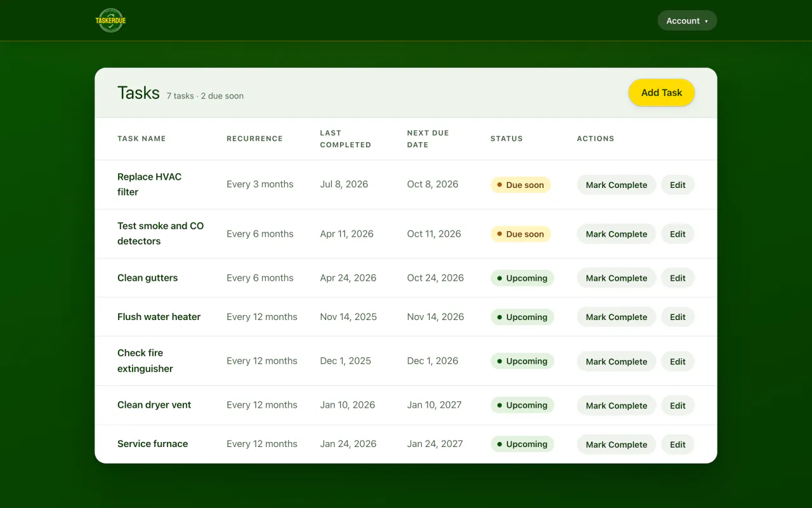812x508 pixels.
Task: Click the Jan 24, 2027 due date
Action: pyautogui.click(x=435, y=443)
